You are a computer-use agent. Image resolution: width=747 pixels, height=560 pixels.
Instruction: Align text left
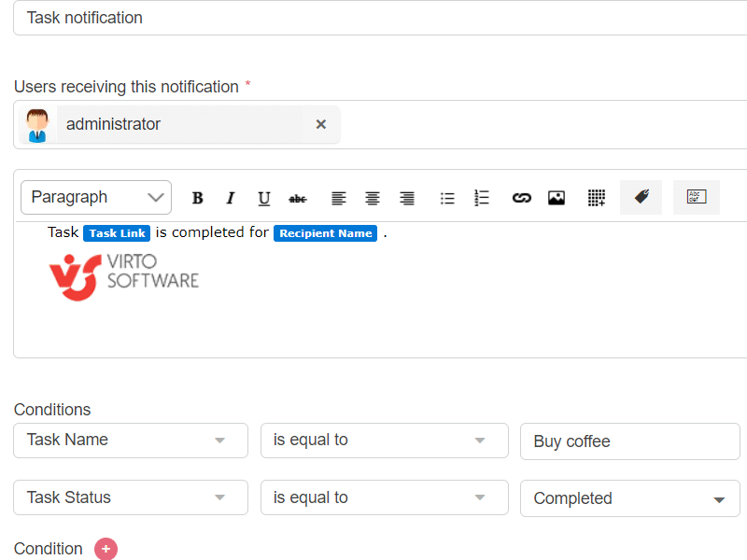(x=339, y=198)
